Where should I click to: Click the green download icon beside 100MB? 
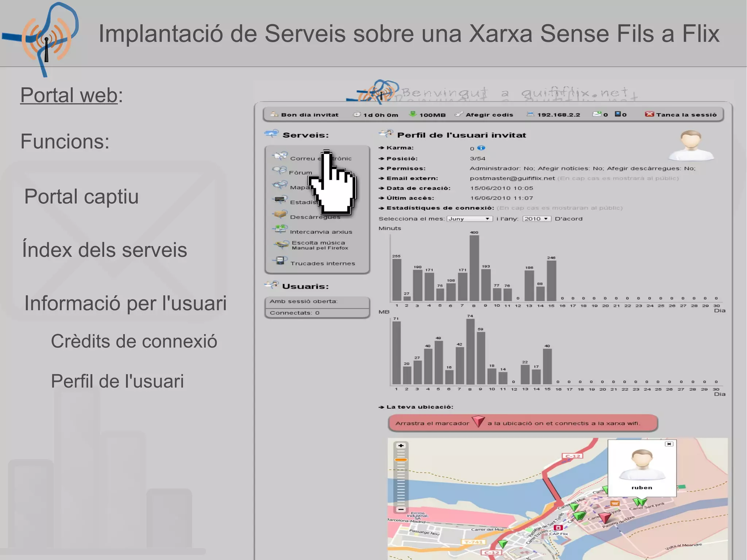413,114
